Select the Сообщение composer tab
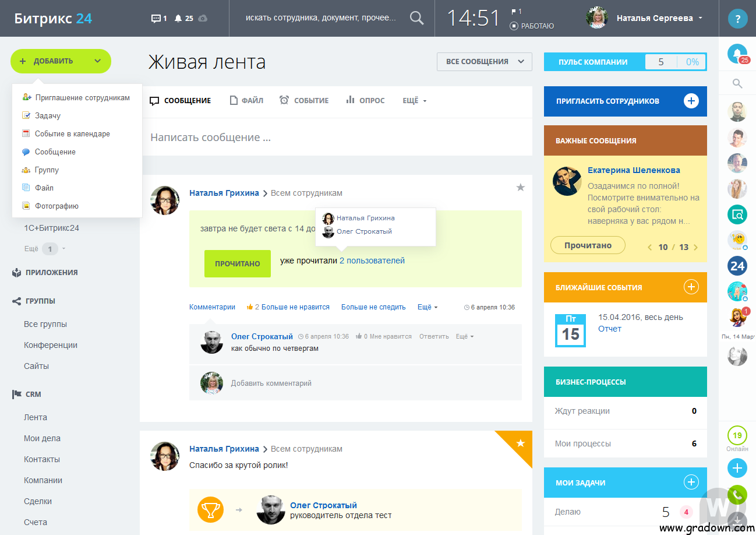Viewport: 756px width, 535px height. (x=181, y=101)
